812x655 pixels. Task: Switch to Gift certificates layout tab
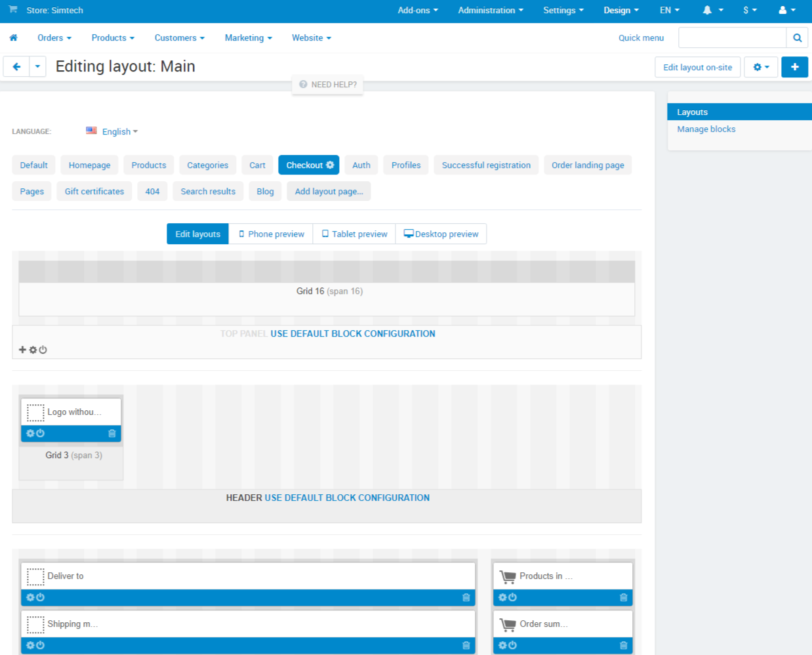pyautogui.click(x=94, y=192)
